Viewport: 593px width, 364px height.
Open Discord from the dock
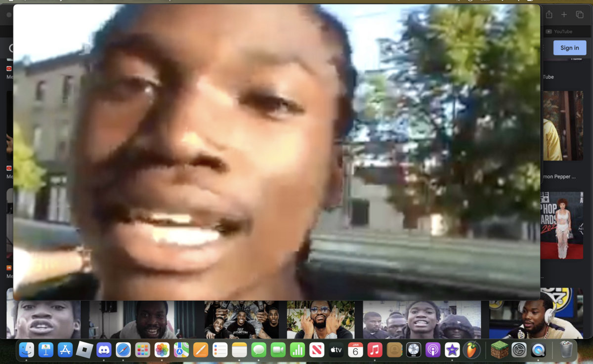[x=104, y=350]
